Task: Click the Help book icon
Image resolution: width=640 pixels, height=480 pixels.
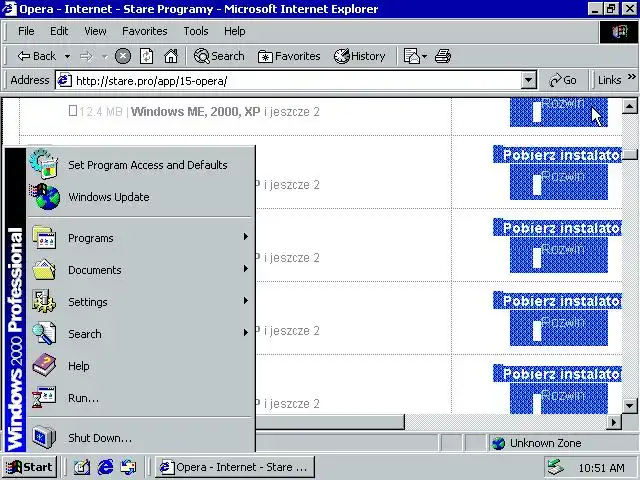Action: pos(44,365)
